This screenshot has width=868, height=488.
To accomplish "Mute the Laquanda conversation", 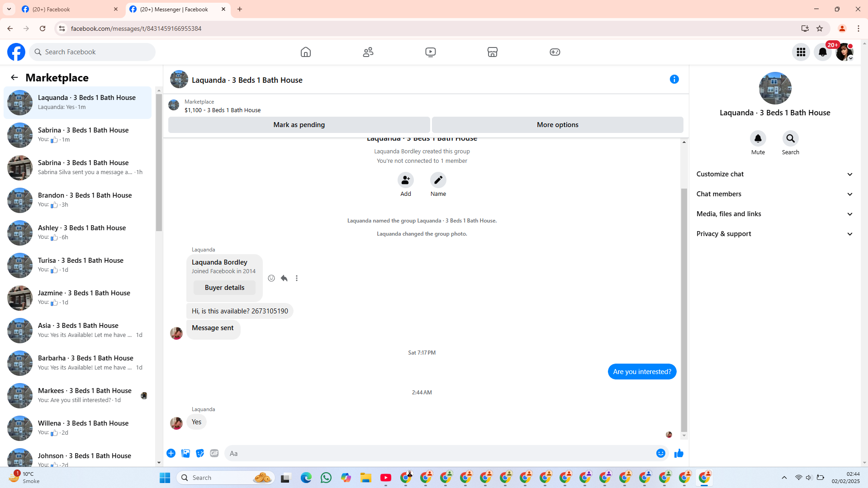I will (x=758, y=138).
